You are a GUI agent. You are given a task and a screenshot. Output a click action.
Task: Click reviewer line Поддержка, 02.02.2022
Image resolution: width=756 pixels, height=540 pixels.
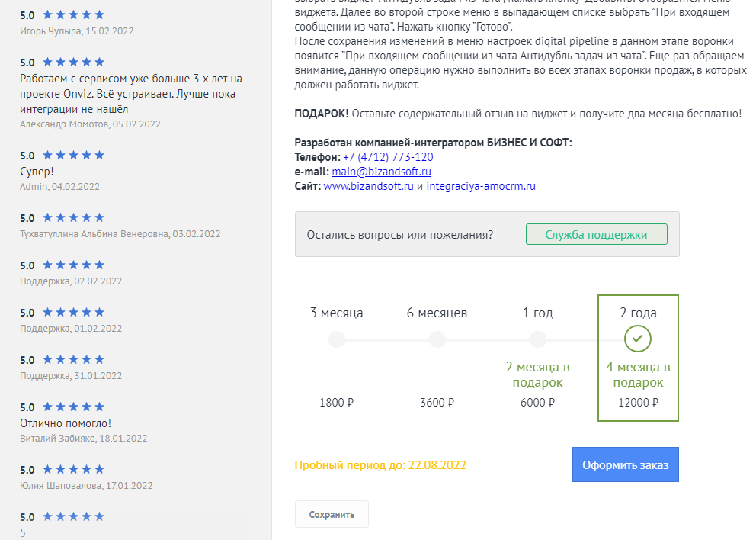(71, 281)
